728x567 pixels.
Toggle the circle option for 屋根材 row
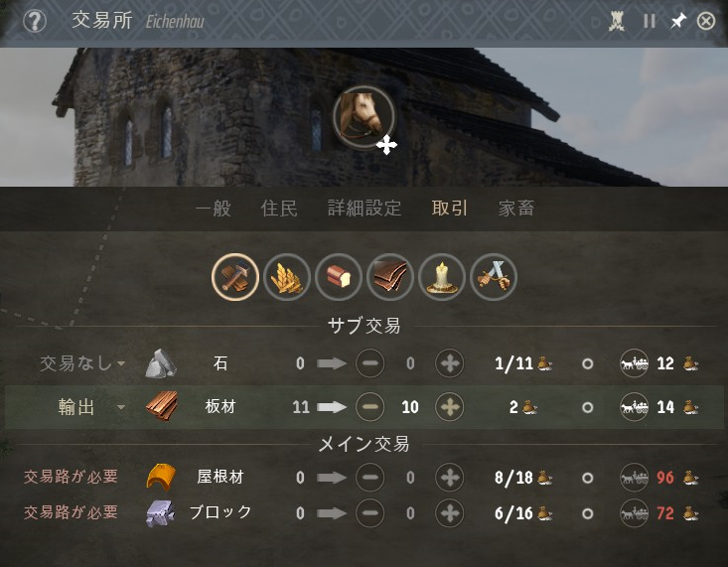(587, 478)
